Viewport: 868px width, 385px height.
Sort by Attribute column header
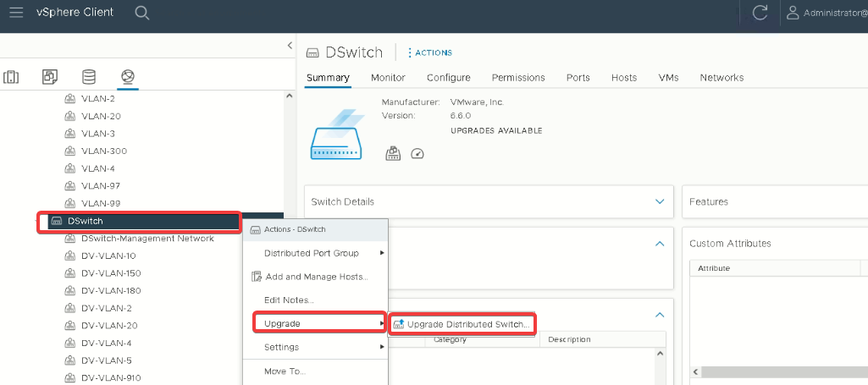pyautogui.click(x=714, y=268)
